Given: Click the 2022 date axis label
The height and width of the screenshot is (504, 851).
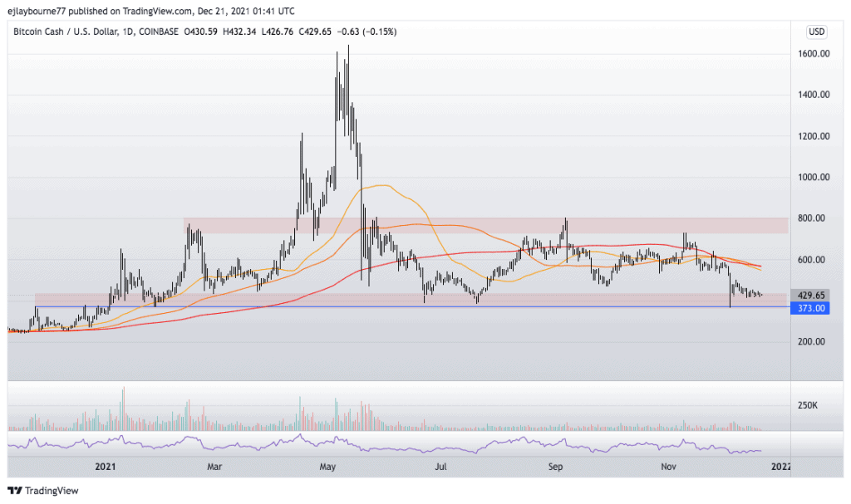Looking at the screenshot, I should tap(780, 467).
